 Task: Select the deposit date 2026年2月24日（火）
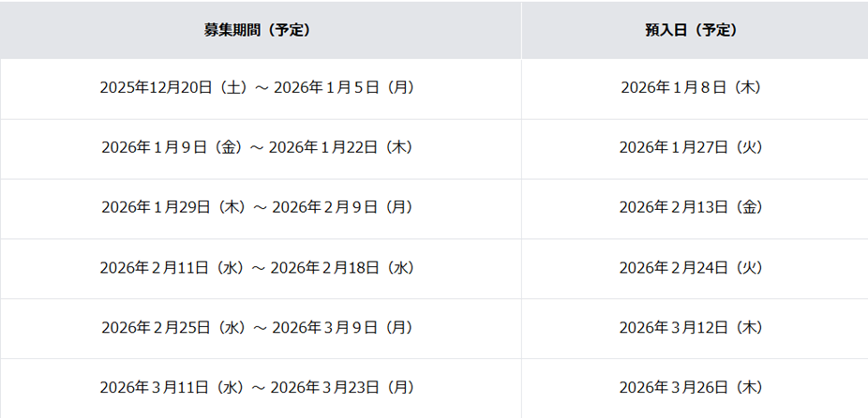[691, 268]
